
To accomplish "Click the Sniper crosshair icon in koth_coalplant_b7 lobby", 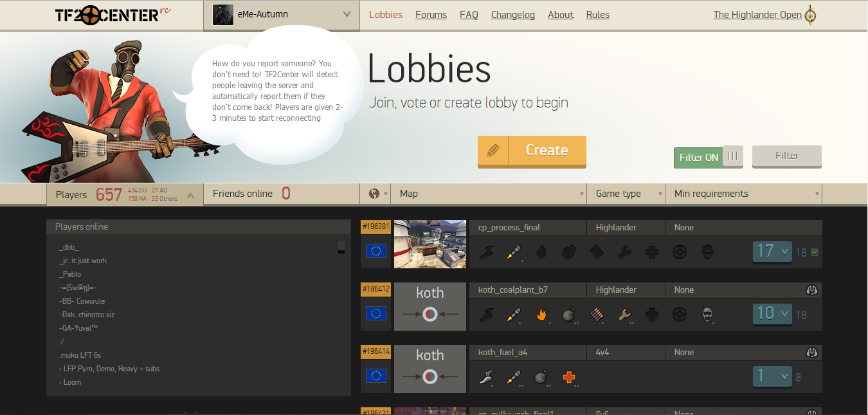I will 679,315.
